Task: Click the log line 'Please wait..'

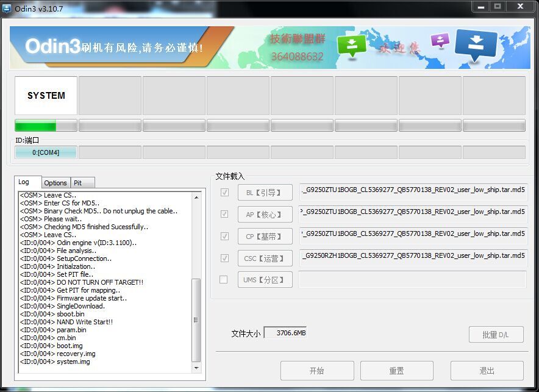Action: click(x=51, y=219)
